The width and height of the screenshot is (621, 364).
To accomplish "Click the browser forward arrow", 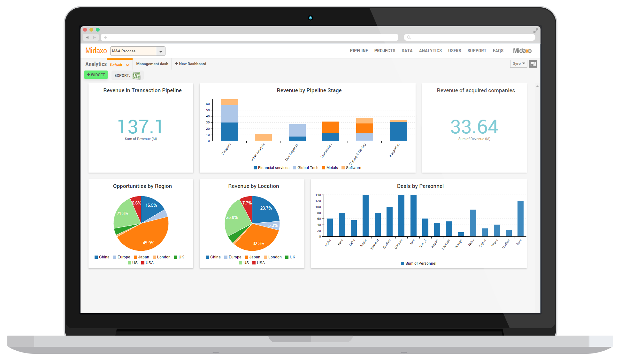I will tap(95, 37).
